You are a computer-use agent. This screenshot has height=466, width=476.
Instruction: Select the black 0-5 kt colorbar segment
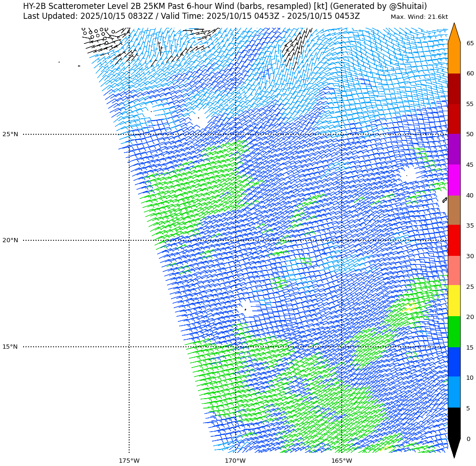[454, 423]
